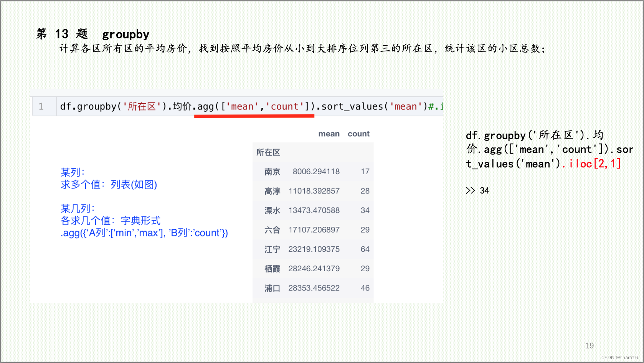Click the value 28246.241379
The height and width of the screenshot is (363, 644).
(x=314, y=269)
